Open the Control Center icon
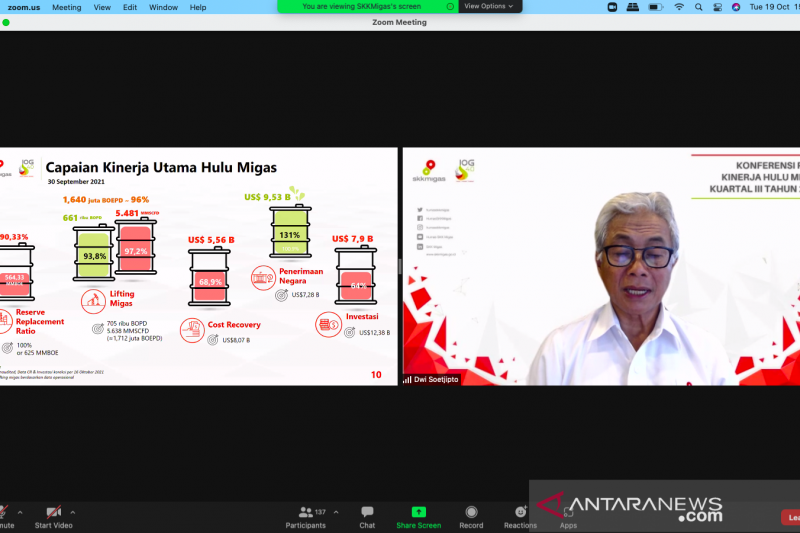Viewport: 800px width, 533px height. (717, 7)
